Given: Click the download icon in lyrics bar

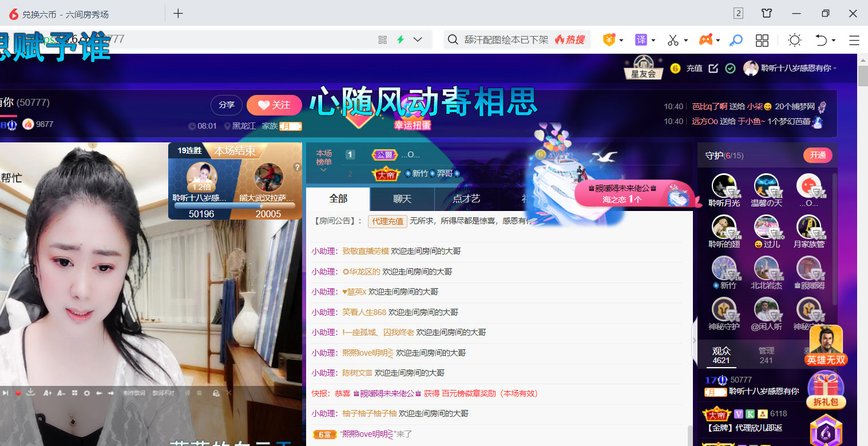Looking at the screenshot, I should click(30, 392).
